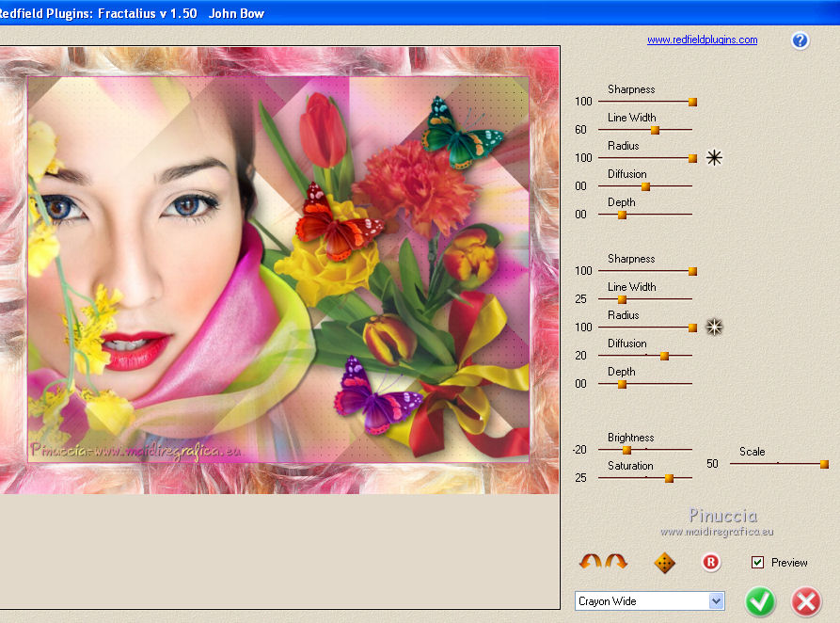840x623 pixels.
Task: Click the Scale slider handle
Action: click(x=824, y=464)
